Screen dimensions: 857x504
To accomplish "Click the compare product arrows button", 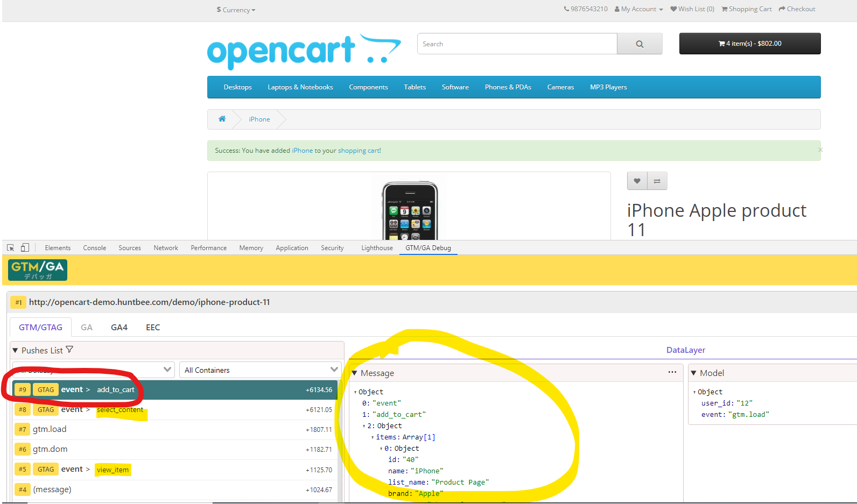I will point(657,181).
